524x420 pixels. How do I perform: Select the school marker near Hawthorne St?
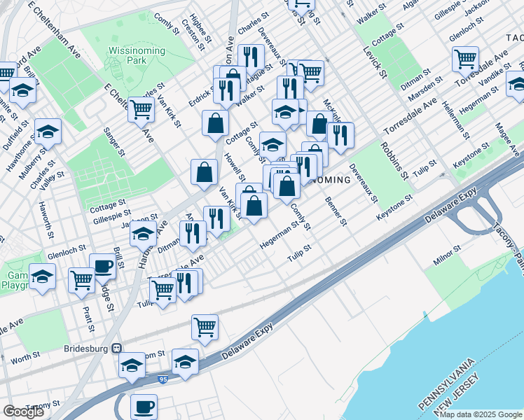pos(48,132)
